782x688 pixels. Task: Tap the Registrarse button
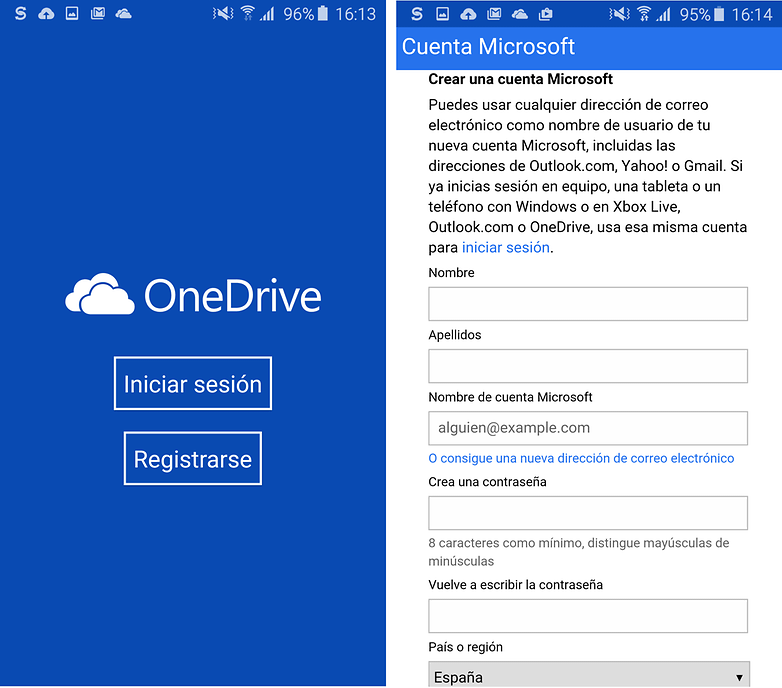pos(193,459)
